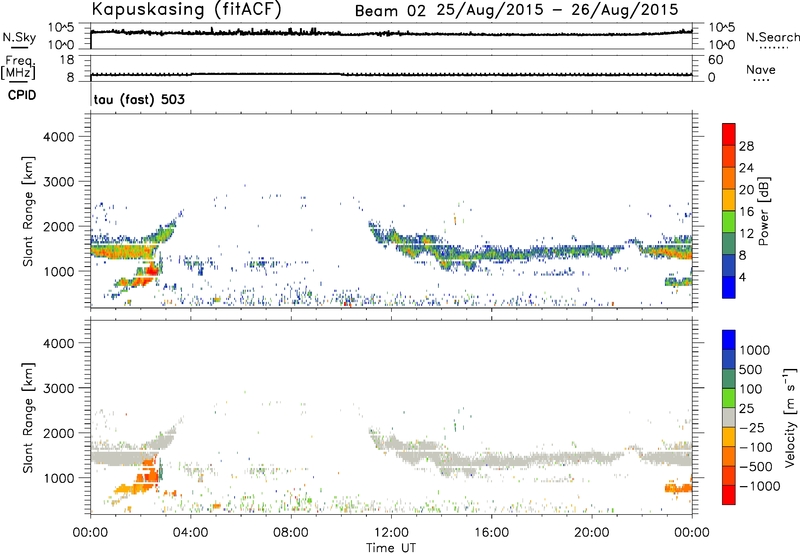Click the '1000' label on the velocity scale
800x554 pixels.
(x=754, y=350)
